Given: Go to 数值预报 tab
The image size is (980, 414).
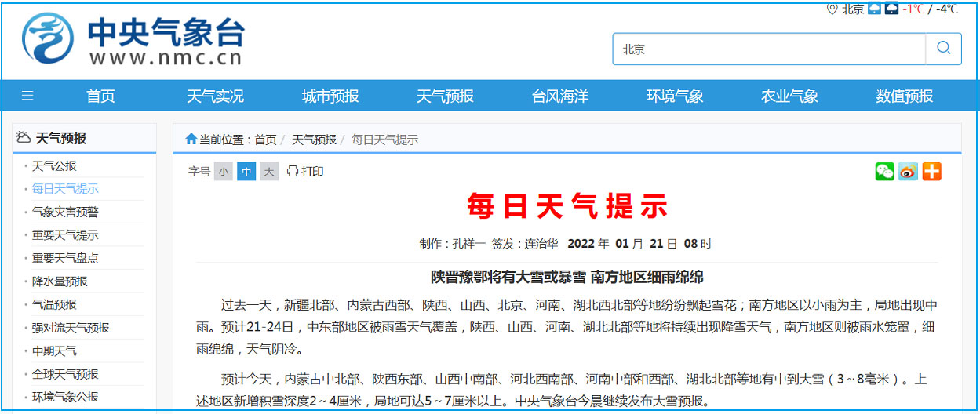Looking at the screenshot, I should click(x=904, y=96).
